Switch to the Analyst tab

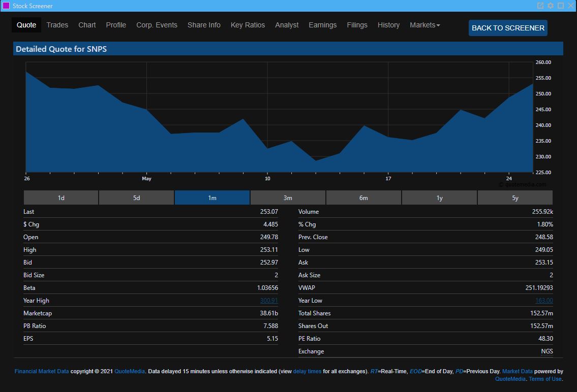click(287, 24)
